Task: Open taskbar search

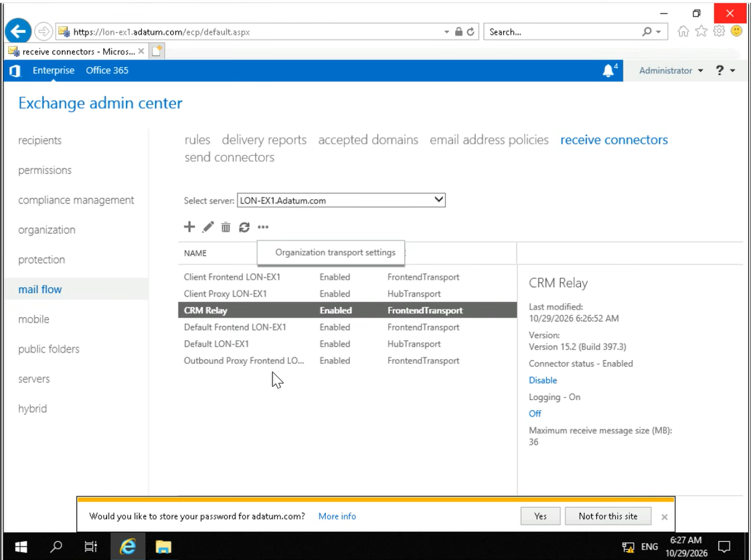Action: click(x=56, y=546)
